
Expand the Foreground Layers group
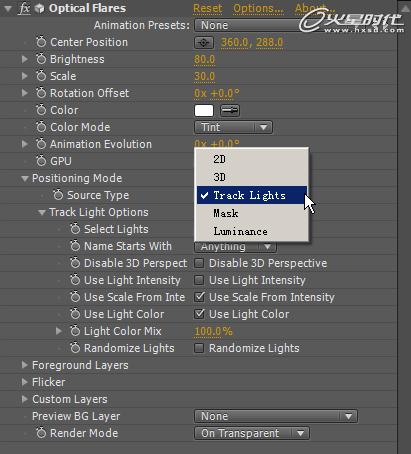pyautogui.click(x=24, y=365)
